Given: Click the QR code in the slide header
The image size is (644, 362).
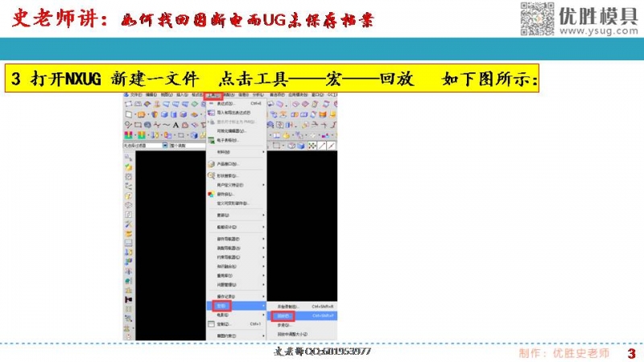Looking at the screenshot, I should click(x=537, y=19).
